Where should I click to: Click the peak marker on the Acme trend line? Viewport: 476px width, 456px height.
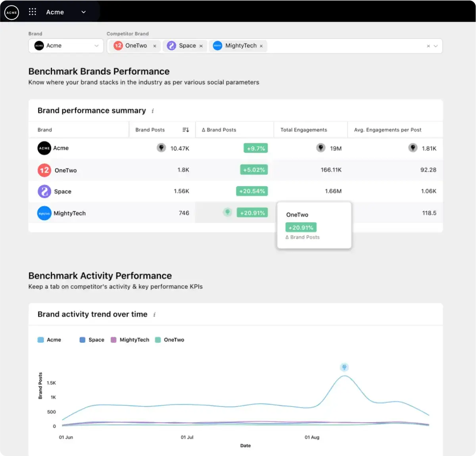[344, 367]
